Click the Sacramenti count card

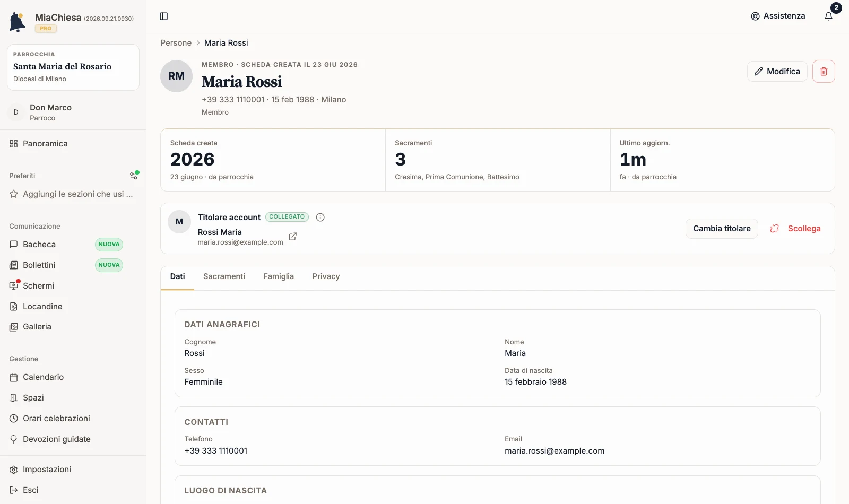tap(498, 160)
